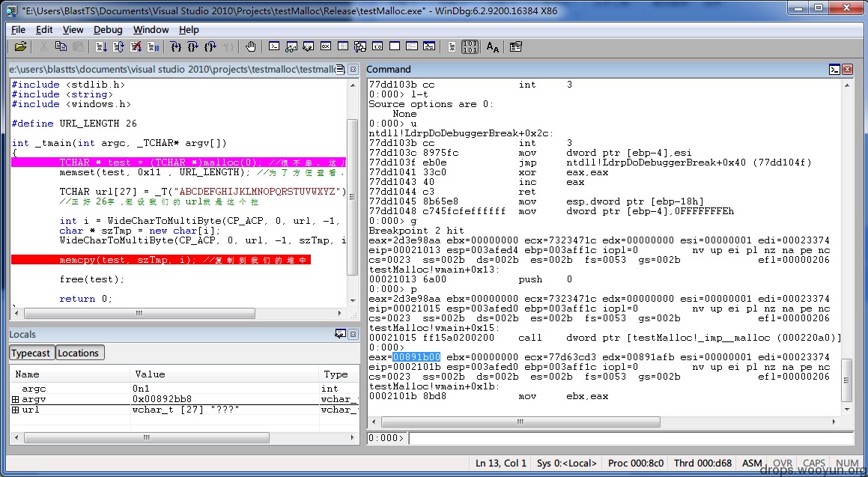The image size is (868, 477).
Task: Click the Open source file toolbar icon
Action: [20, 47]
